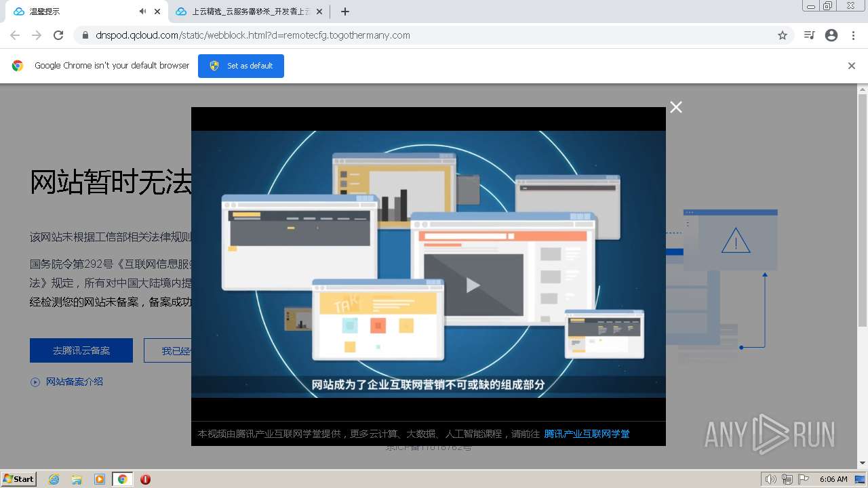Image resolution: width=868 pixels, height=488 pixels.
Task: Click the red security icon in taskbar
Action: pyautogui.click(x=145, y=479)
